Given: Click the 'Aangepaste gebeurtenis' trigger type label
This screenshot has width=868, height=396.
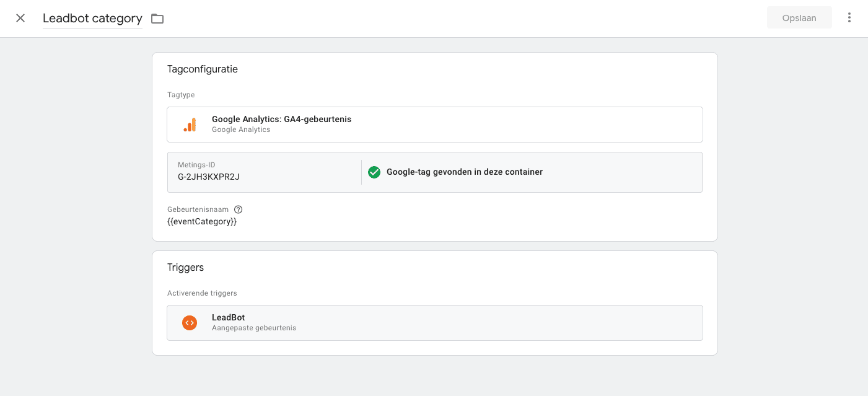Looking at the screenshot, I should pos(254,328).
